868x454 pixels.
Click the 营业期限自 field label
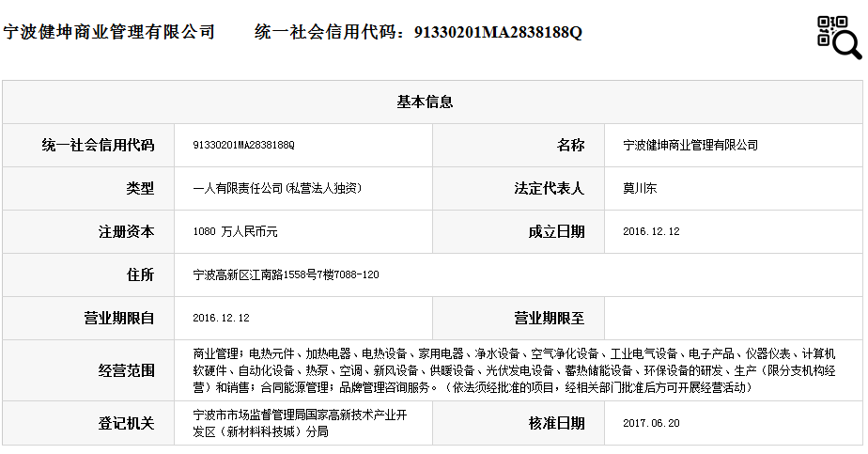pyautogui.click(x=119, y=319)
